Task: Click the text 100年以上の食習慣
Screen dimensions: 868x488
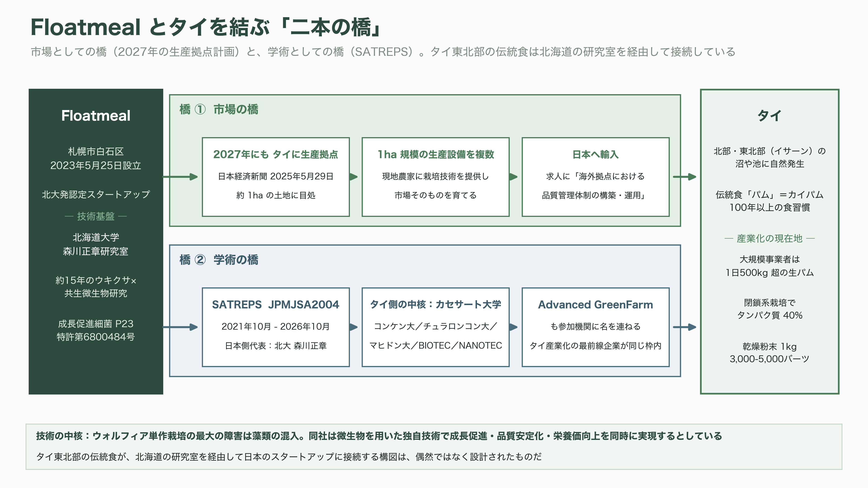Action: tap(770, 207)
